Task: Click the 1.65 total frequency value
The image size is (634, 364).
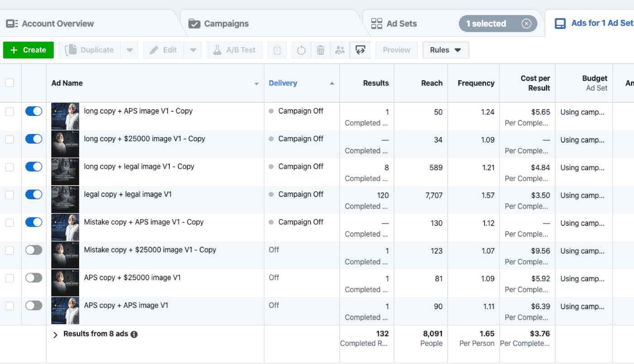Action: (x=487, y=334)
